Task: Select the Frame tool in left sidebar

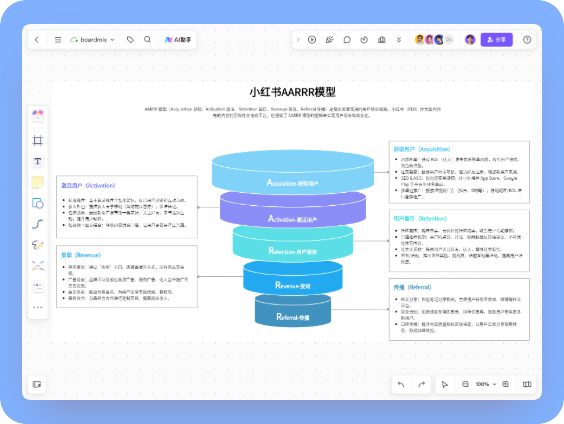Action: pyautogui.click(x=37, y=140)
